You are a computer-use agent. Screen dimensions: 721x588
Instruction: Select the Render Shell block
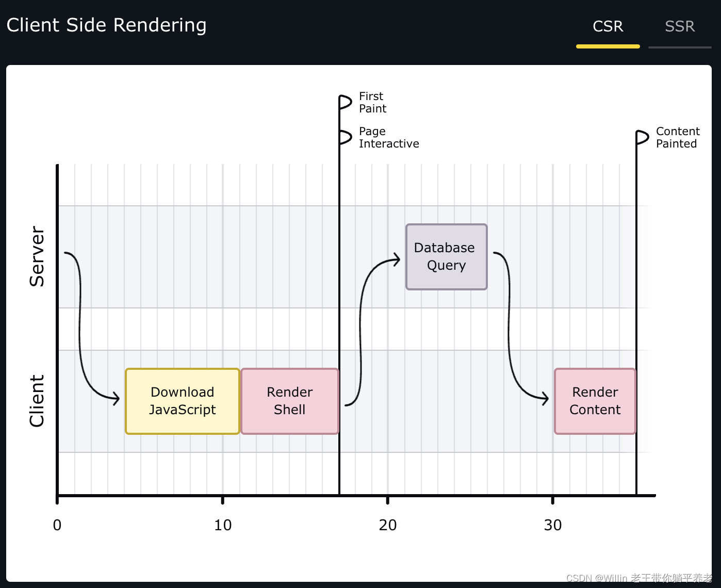point(290,401)
